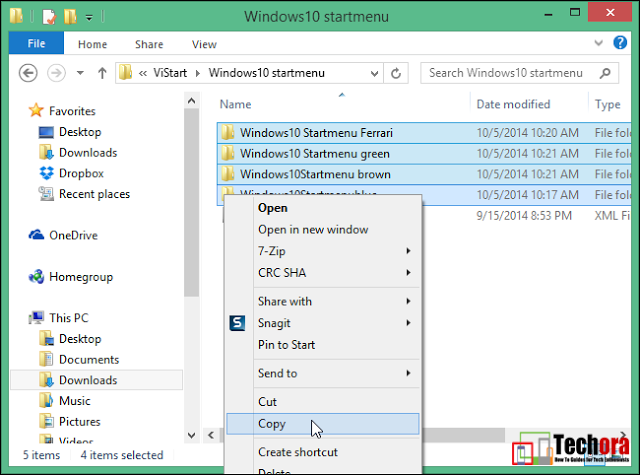Select Windows10Startmenu brown folder icon
640x475 pixels.
[227, 174]
